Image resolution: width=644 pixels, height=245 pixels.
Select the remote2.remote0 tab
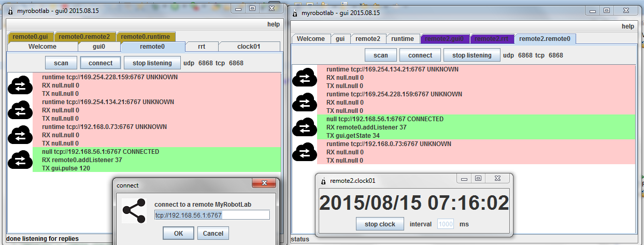[x=545, y=39]
